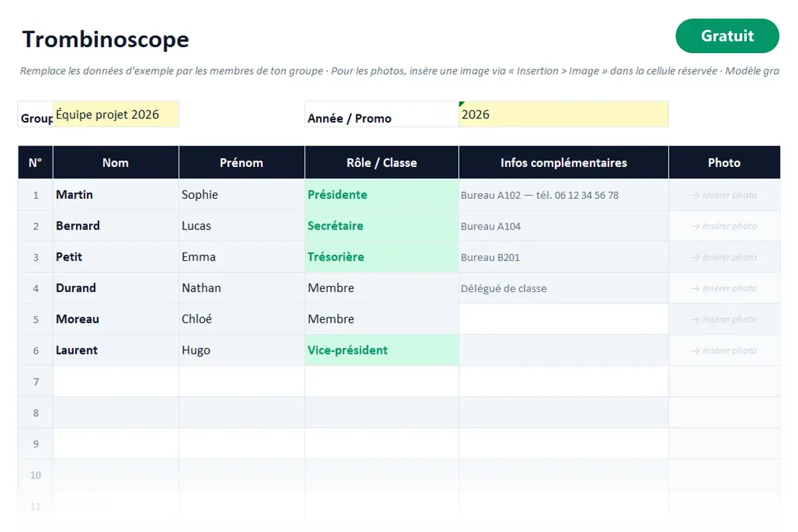Select the role cell Vice-président
The width and height of the screenshot is (798, 532).
[382, 350]
